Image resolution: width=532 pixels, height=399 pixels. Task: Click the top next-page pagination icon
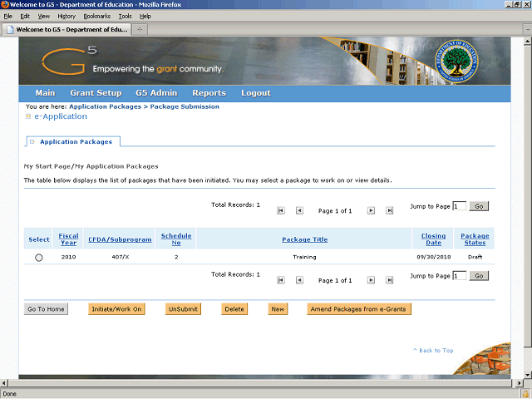click(372, 210)
